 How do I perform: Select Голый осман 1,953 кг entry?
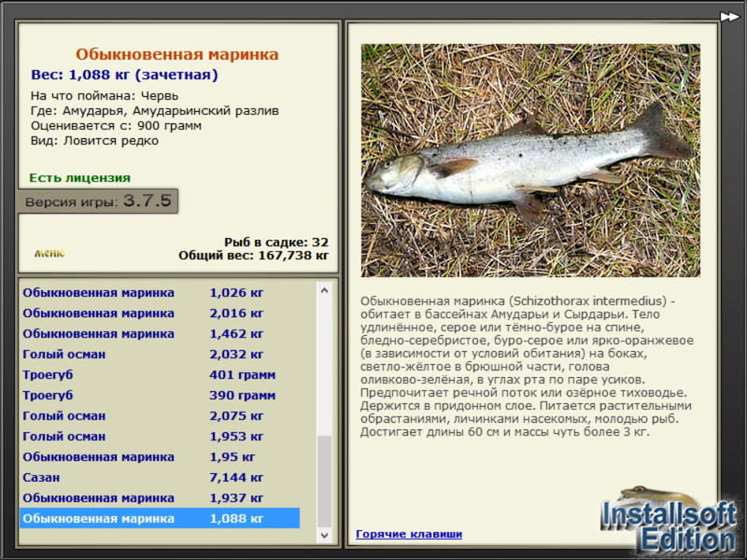[160, 436]
